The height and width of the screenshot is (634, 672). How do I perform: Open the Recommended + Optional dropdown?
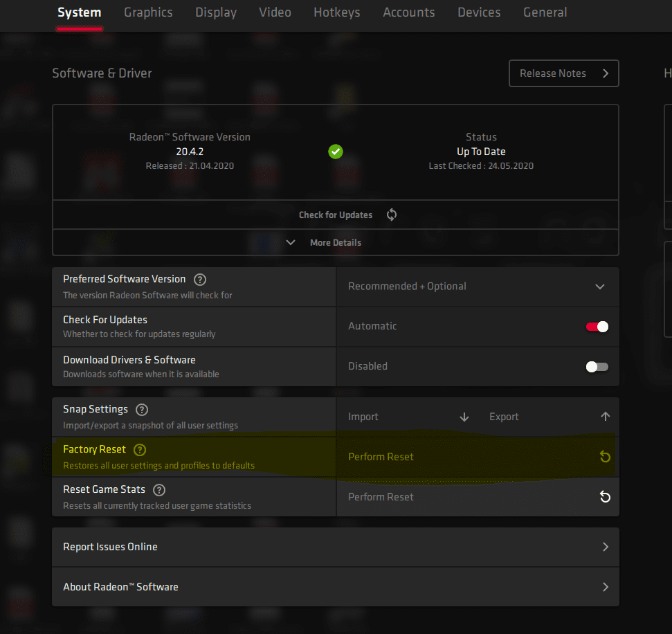tap(478, 287)
